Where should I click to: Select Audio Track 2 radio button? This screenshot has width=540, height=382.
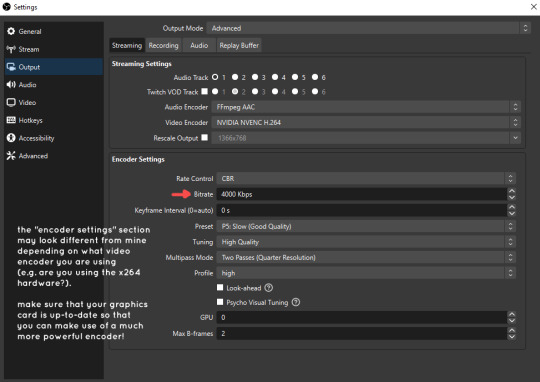(x=235, y=77)
